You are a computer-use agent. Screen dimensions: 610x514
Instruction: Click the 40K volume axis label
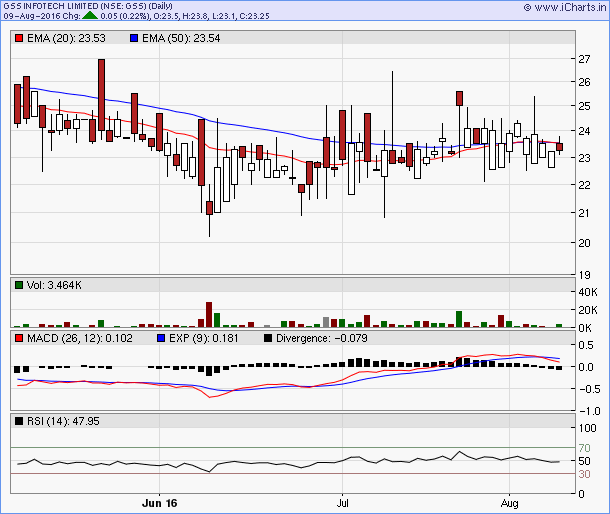click(x=588, y=292)
